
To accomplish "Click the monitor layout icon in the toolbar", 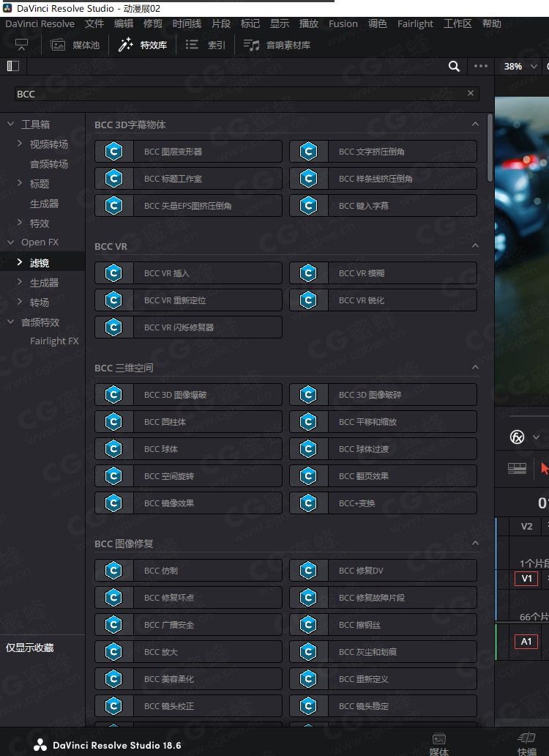I will pyautogui.click(x=21, y=45).
